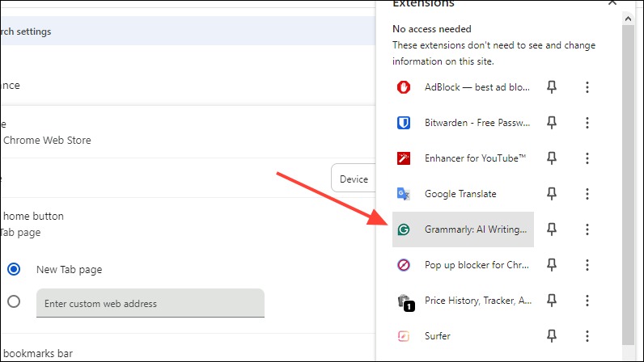The height and width of the screenshot is (362, 644).
Task: Pin the Bitwarden extension
Action: [552, 122]
